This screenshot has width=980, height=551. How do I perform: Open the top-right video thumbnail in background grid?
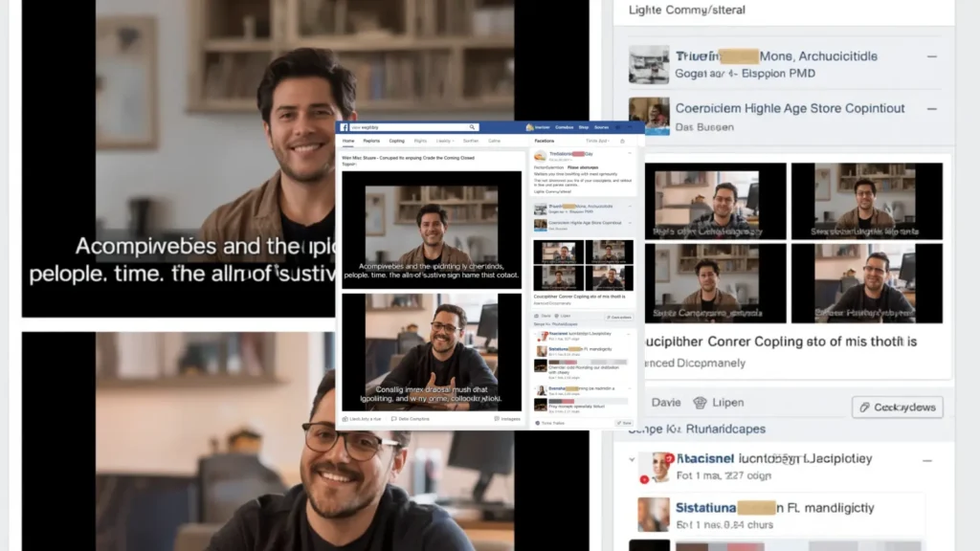867,201
